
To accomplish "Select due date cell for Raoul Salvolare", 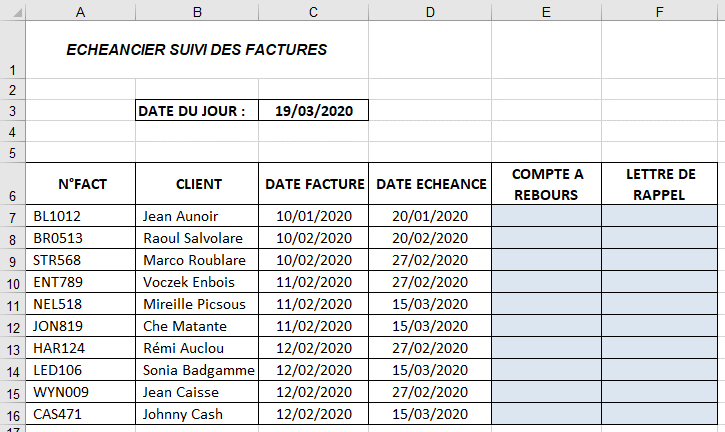I will click(x=430, y=238).
